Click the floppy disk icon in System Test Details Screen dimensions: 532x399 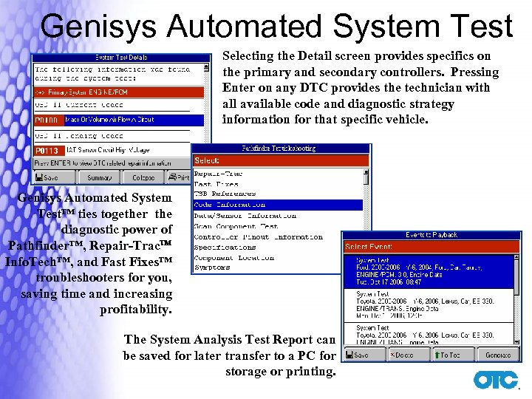[x=39, y=177]
